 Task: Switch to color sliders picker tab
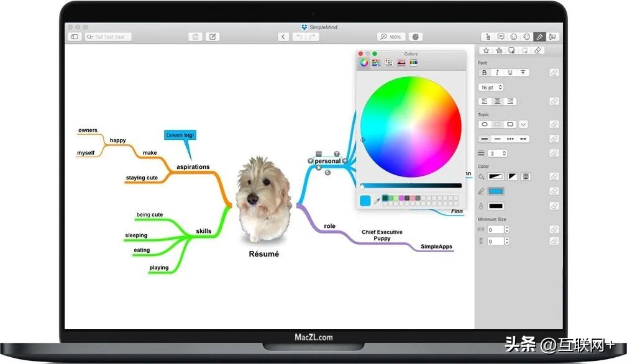point(377,63)
